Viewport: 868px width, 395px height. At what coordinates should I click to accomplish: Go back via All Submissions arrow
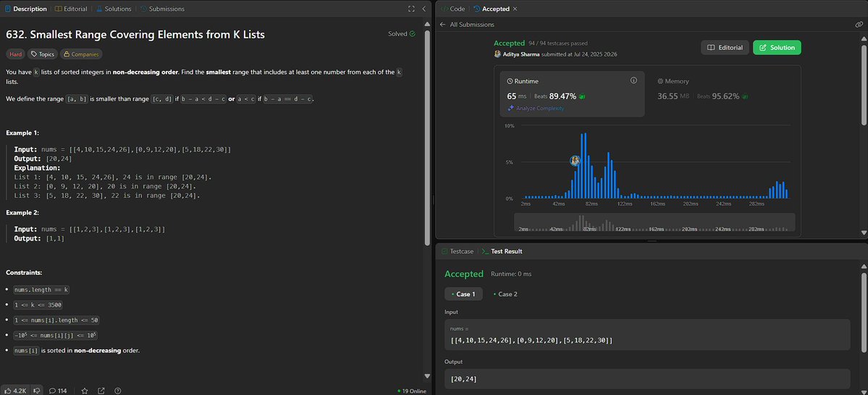442,25
